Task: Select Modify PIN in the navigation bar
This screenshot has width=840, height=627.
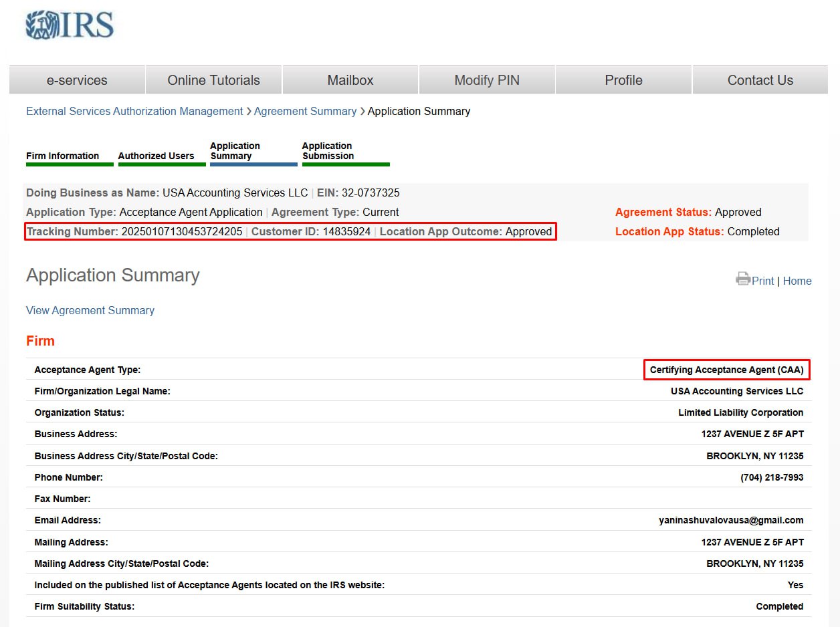Action: click(487, 80)
